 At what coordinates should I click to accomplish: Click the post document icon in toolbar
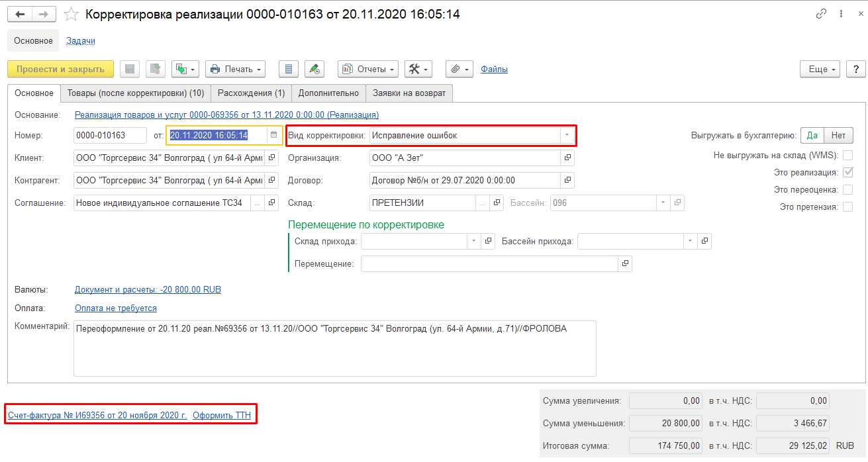(156, 69)
